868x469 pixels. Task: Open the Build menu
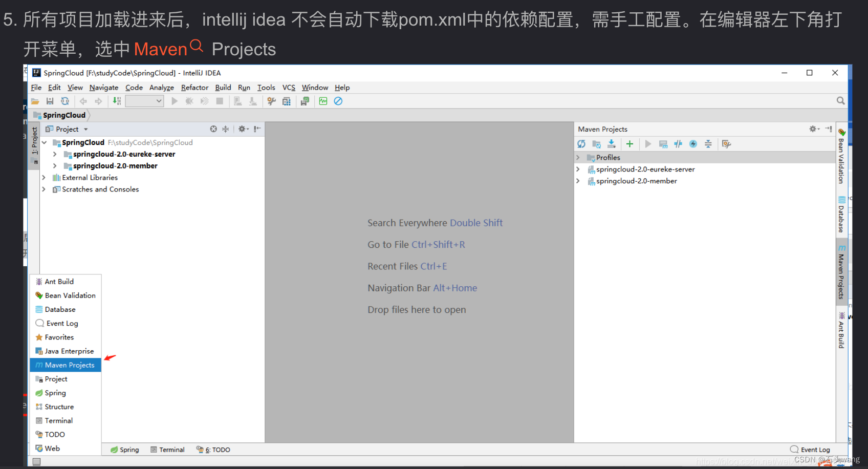tap(223, 88)
